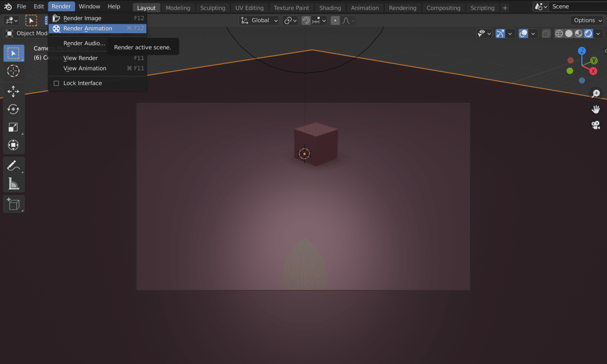This screenshot has width=607, height=364.
Task: Switch to the Sculpting workspace tab
Action: 212,8
